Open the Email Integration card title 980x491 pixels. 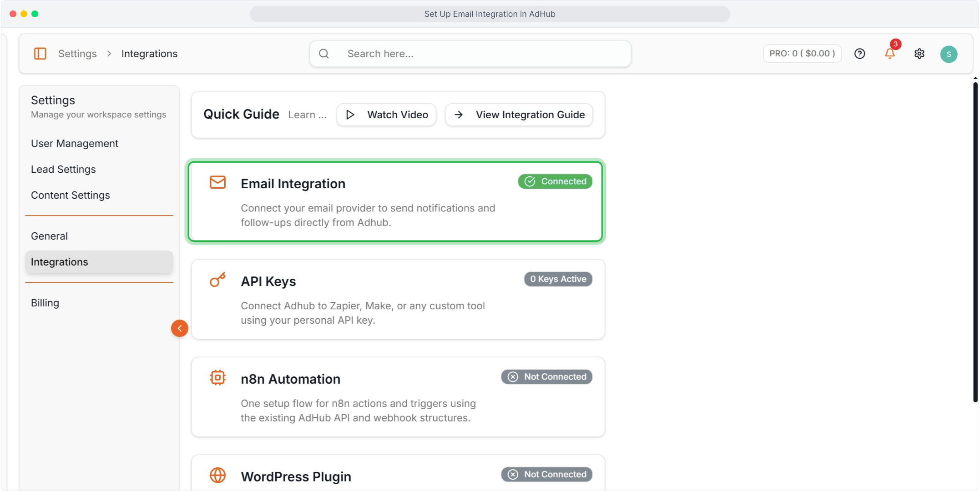(x=293, y=184)
